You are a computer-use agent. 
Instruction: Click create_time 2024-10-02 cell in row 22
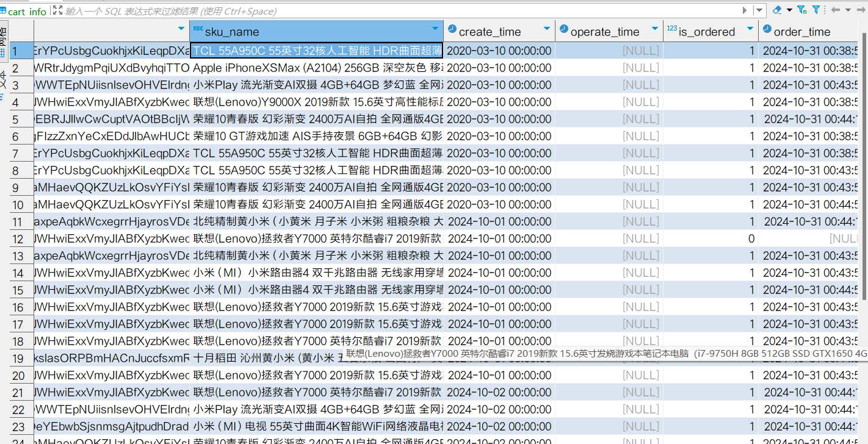499,409
